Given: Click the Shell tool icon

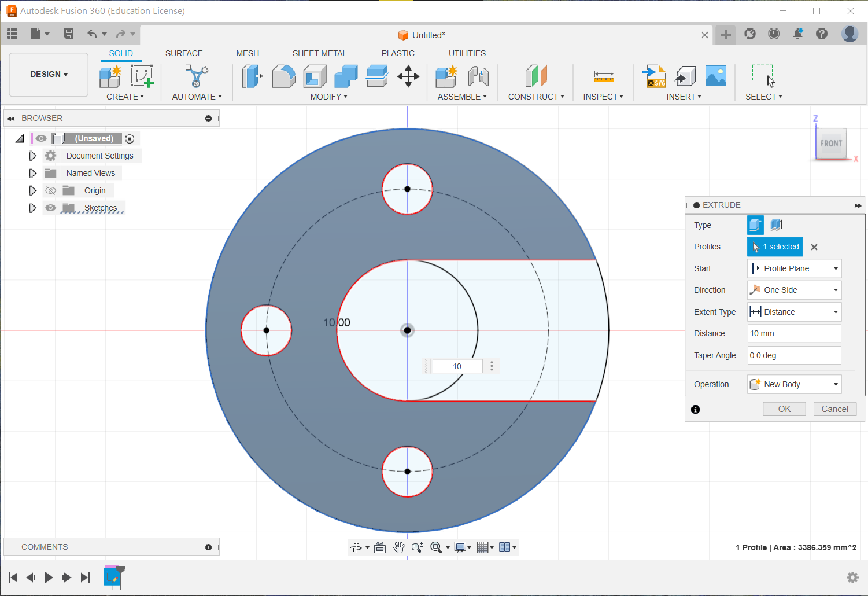Looking at the screenshot, I should click(x=315, y=76).
